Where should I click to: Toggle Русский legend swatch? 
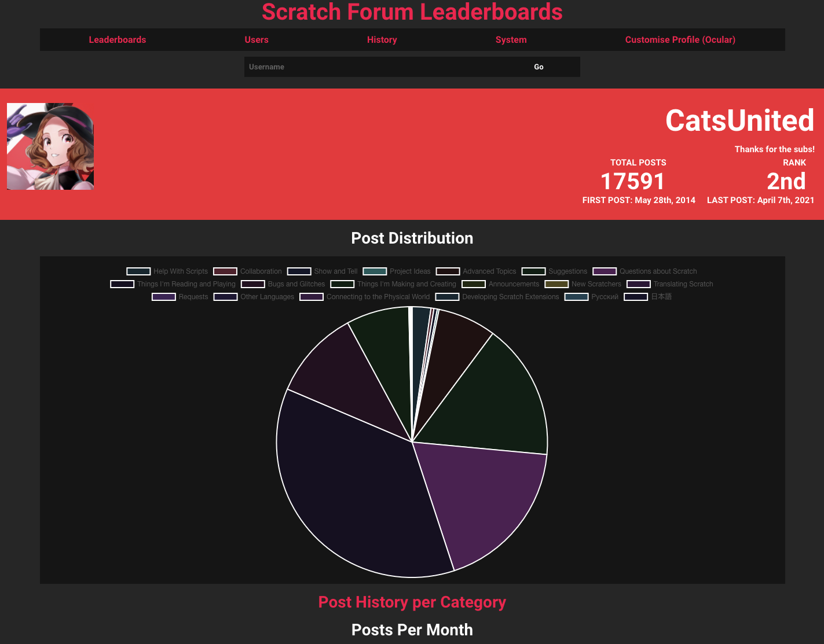[x=577, y=297]
